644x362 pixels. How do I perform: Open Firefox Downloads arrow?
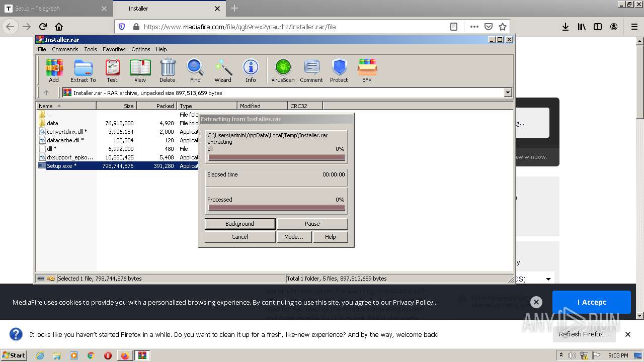point(566,27)
